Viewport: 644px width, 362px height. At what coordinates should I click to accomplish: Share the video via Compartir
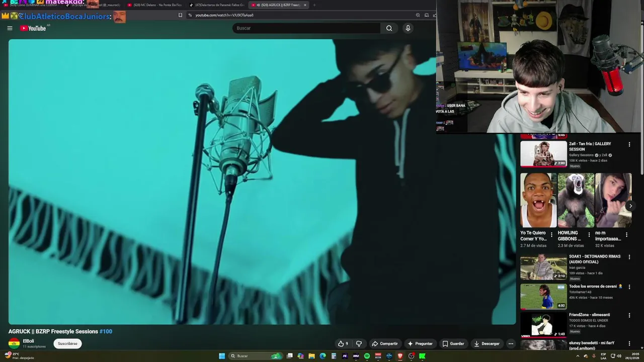[x=385, y=344]
